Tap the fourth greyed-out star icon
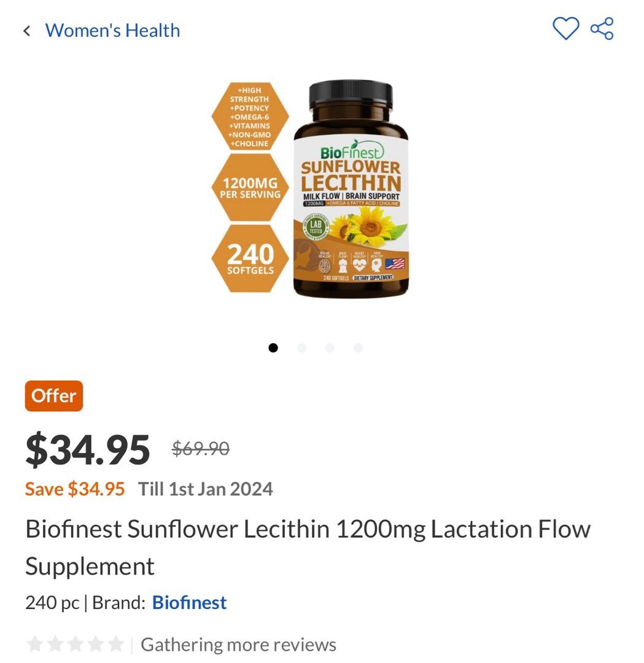The width and height of the screenshot is (644, 663). point(96,644)
